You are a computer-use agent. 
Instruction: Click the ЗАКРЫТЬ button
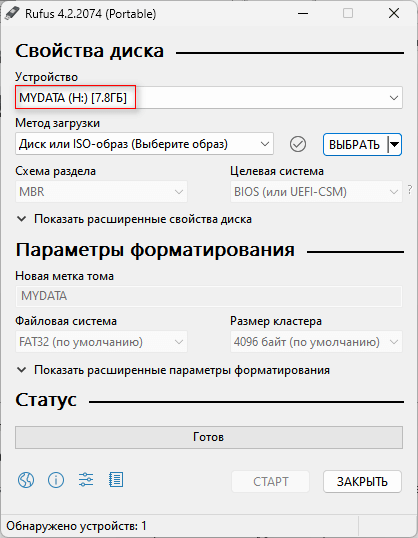click(362, 482)
